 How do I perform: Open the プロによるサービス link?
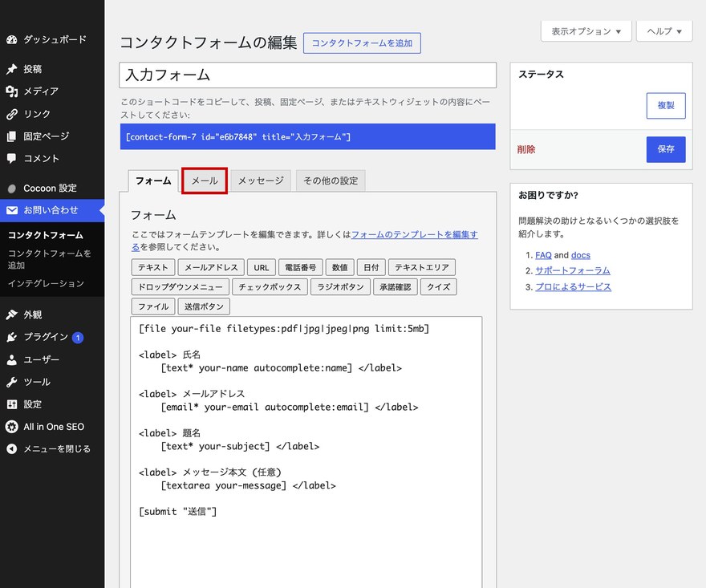click(x=573, y=287)
